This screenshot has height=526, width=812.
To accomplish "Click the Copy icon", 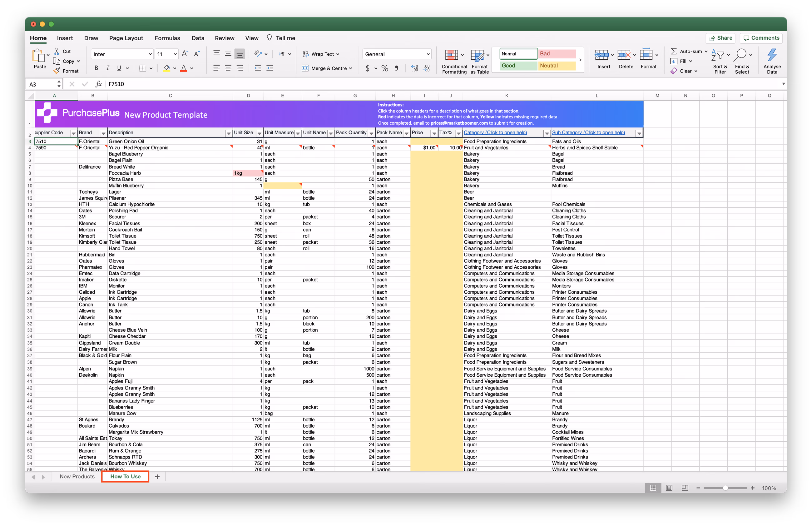I will pos(57,61).
